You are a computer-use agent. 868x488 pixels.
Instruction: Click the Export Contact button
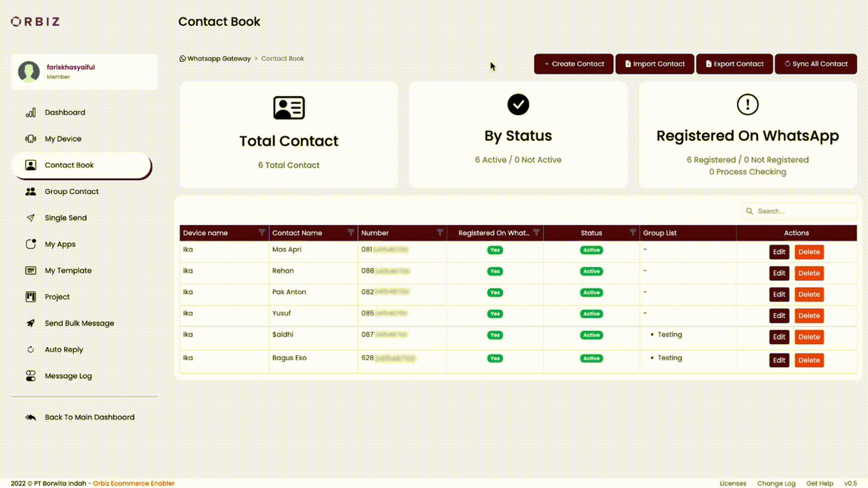(735, 64)
